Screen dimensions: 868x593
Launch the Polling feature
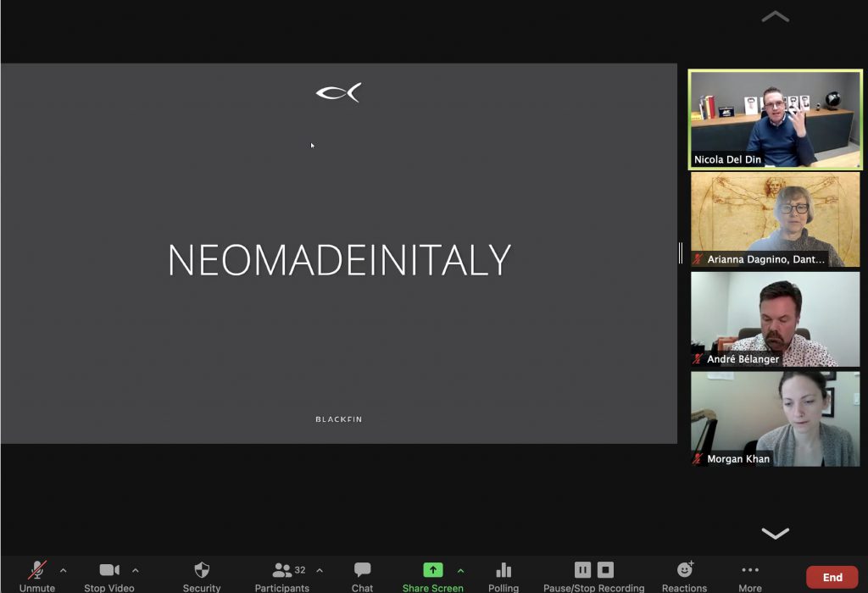pyautogui.click(x=504, y=571)
